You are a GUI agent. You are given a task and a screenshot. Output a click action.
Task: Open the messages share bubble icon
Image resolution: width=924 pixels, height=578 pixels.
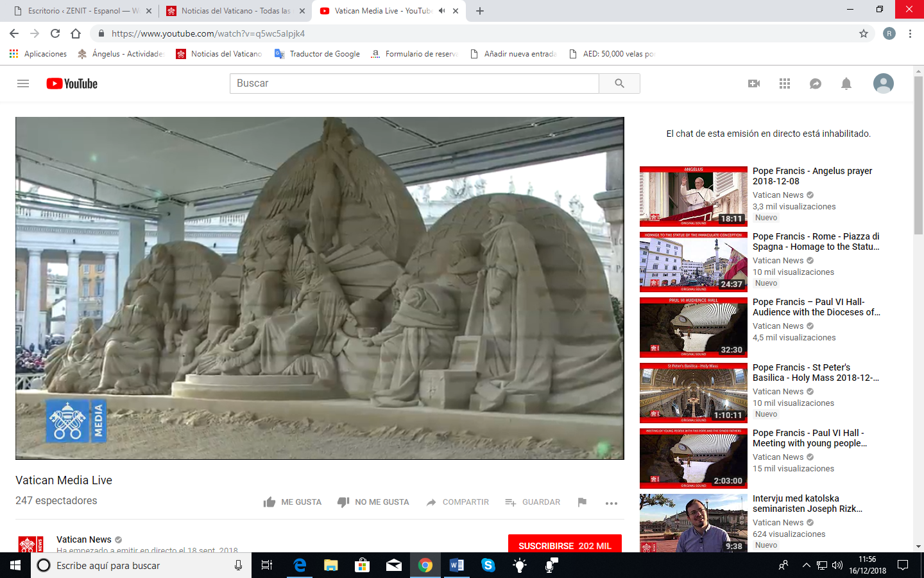(816, 83)
